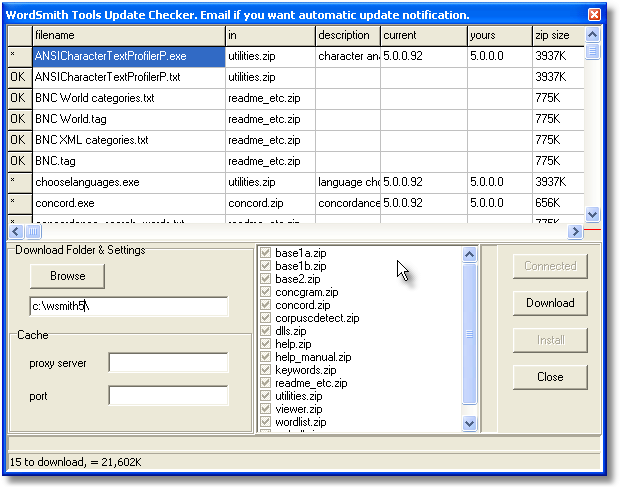Select chooselanguages.exe filename cell
This screenshot has width=621, height=490.
129,182
